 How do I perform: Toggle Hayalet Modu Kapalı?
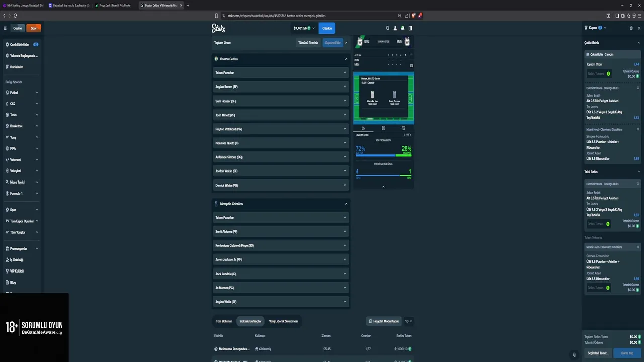click(383, 321)
